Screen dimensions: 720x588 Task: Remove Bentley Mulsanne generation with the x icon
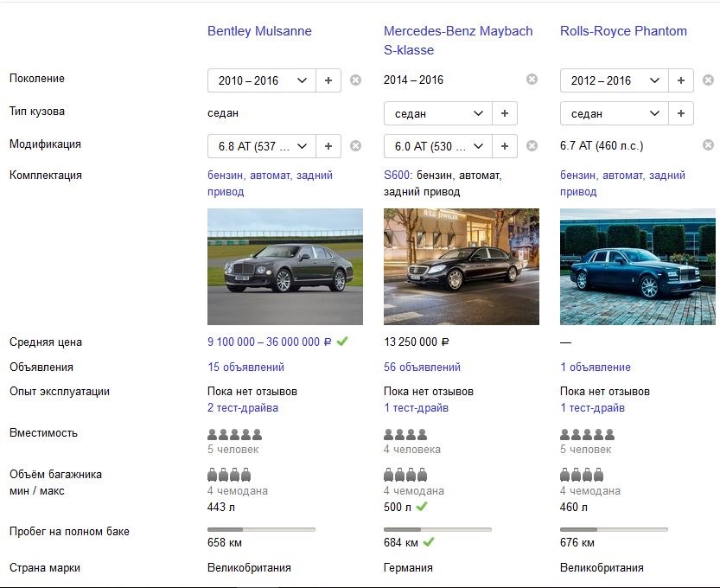click(355, 80)
